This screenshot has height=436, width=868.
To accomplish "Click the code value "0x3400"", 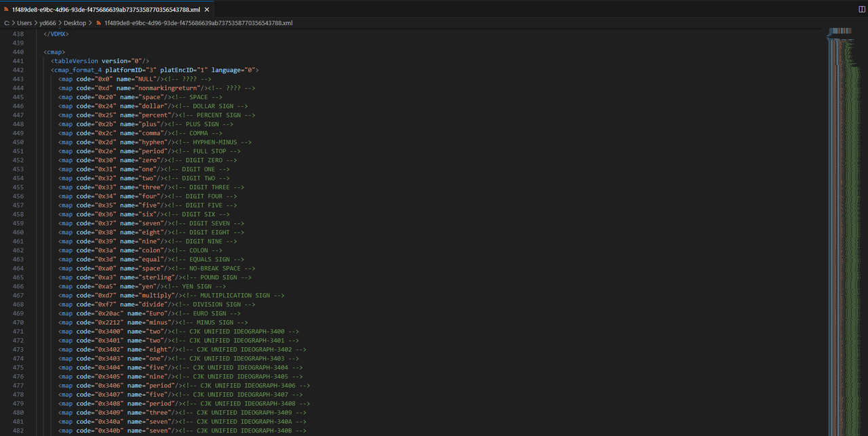I will (x=110, y=332).
